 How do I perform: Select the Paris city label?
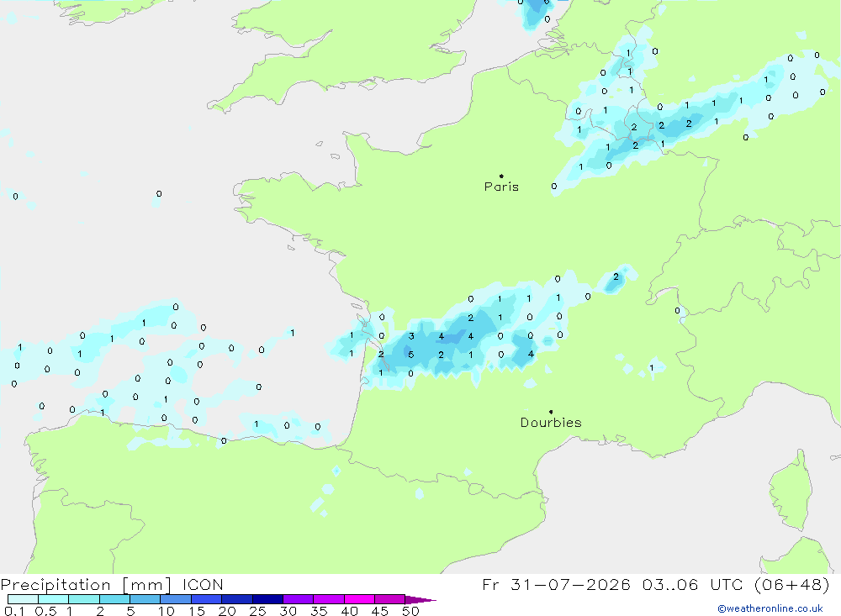(501, 187)
